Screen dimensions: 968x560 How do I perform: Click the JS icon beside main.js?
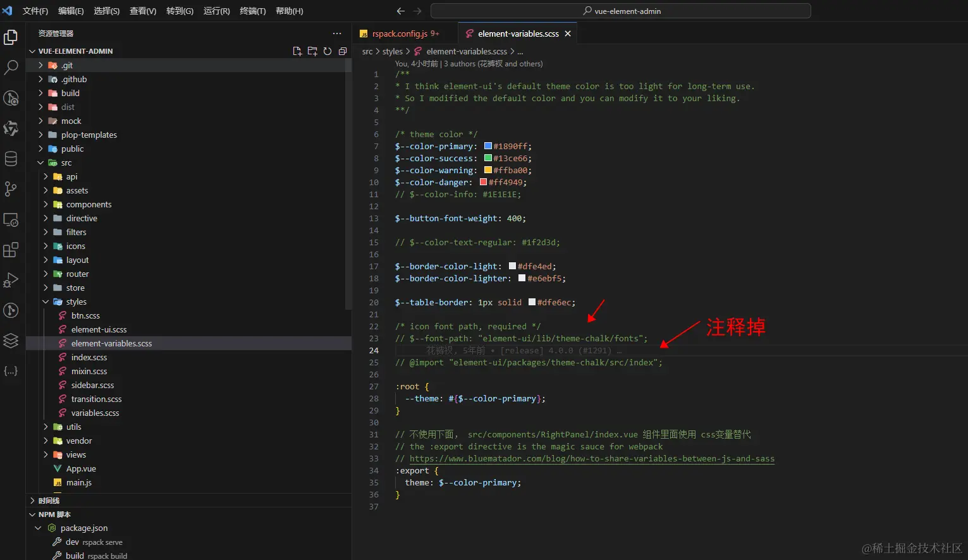click(58, 482)
